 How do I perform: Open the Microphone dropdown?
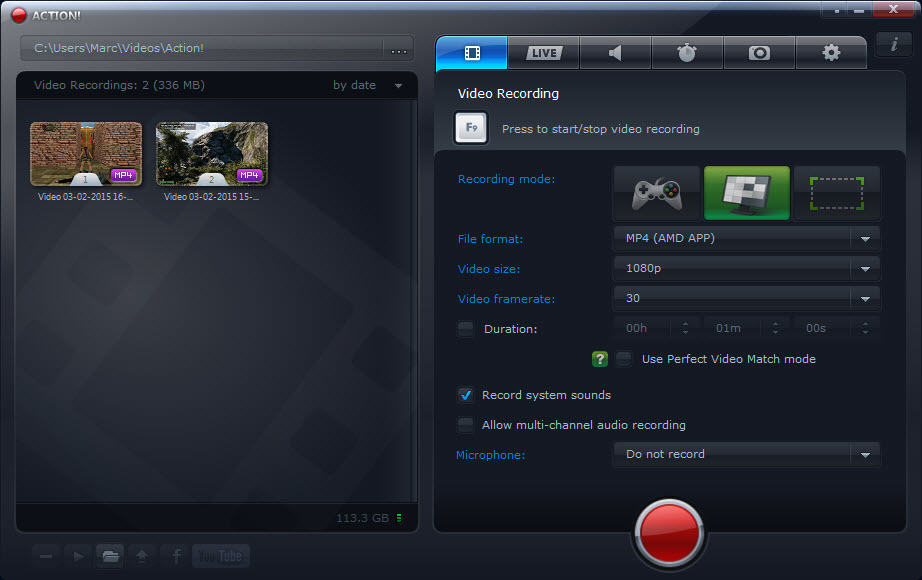point(746,454)
